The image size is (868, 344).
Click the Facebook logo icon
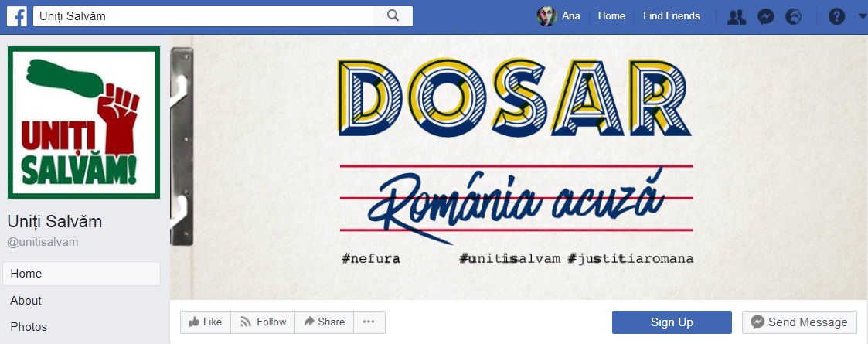pyautogui.click(x=16, y=16)
